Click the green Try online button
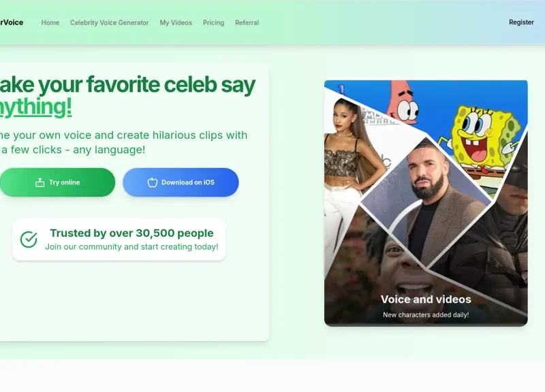 pos(57,182)
